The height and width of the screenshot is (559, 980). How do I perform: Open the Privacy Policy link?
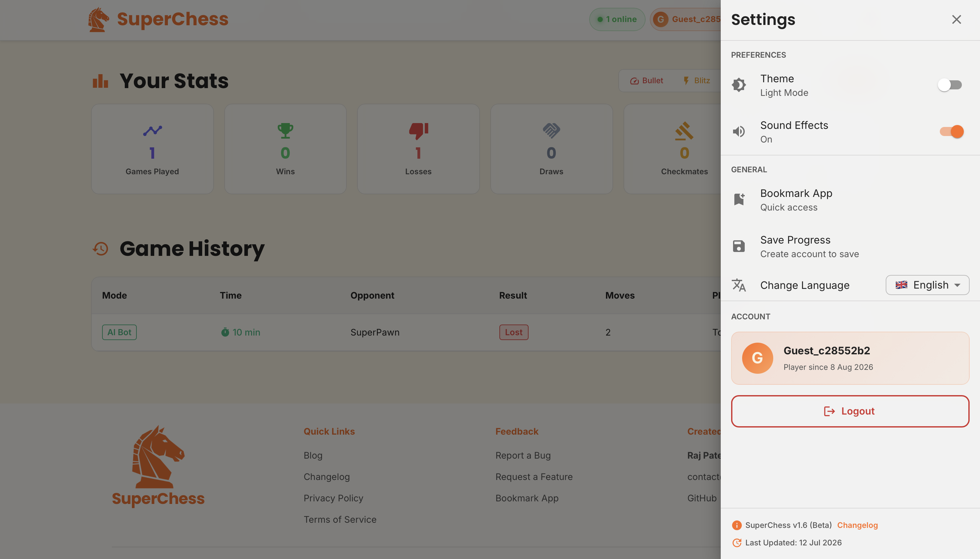[x=333, y=498]
